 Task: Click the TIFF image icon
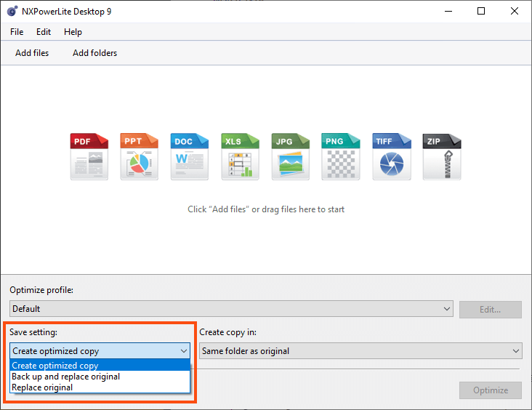click(x=392, y=156)
